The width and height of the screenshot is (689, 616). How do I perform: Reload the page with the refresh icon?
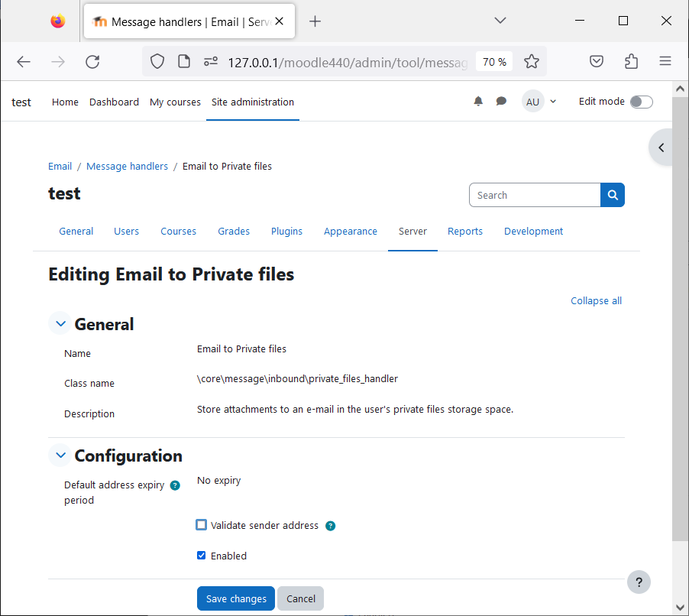pyautogui.click(x=92, y=62)
